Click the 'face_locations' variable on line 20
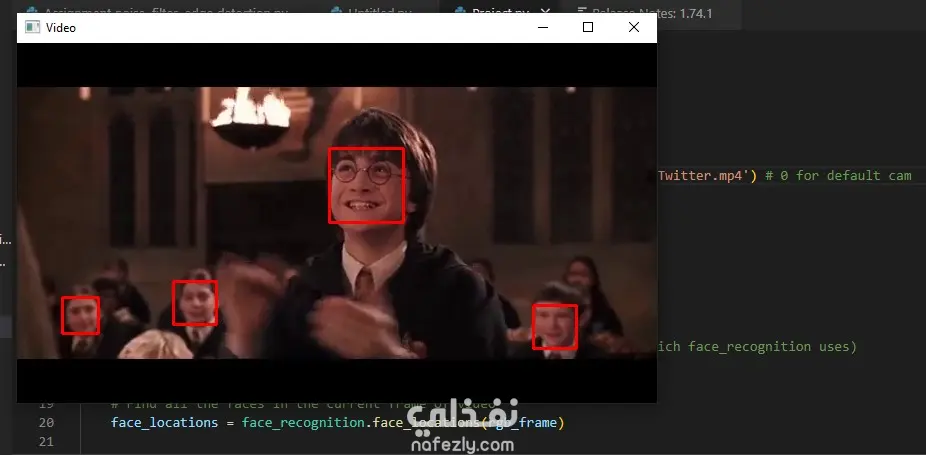926x455 pixels. (164, 422)
